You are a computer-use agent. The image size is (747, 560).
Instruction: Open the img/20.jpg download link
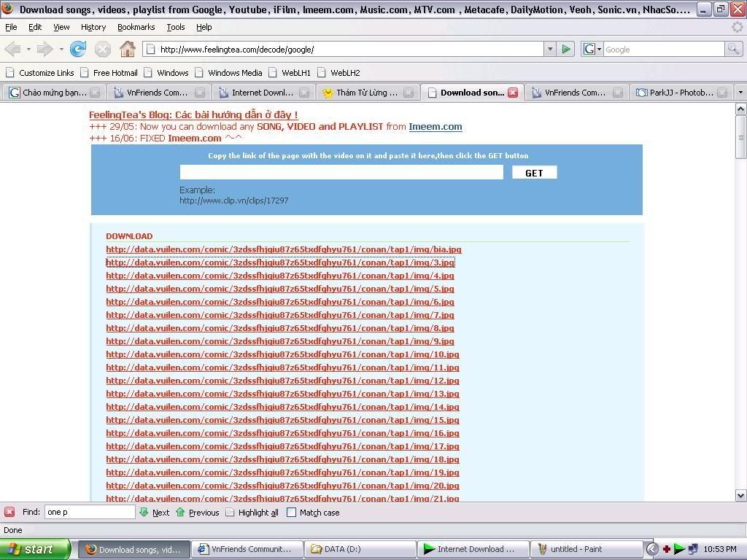[x=282, y=486]
